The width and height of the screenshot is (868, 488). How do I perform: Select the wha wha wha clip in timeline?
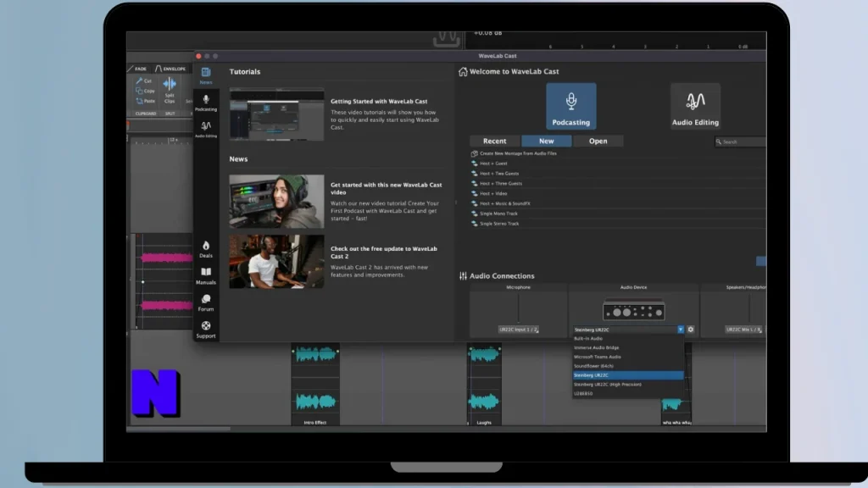(x=676, y=411)
